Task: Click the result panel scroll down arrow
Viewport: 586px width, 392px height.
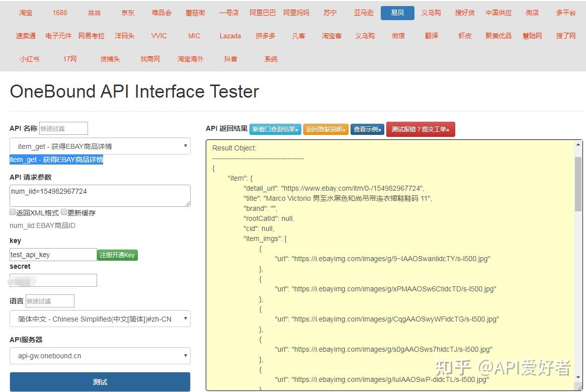Action: coord(578,378)
